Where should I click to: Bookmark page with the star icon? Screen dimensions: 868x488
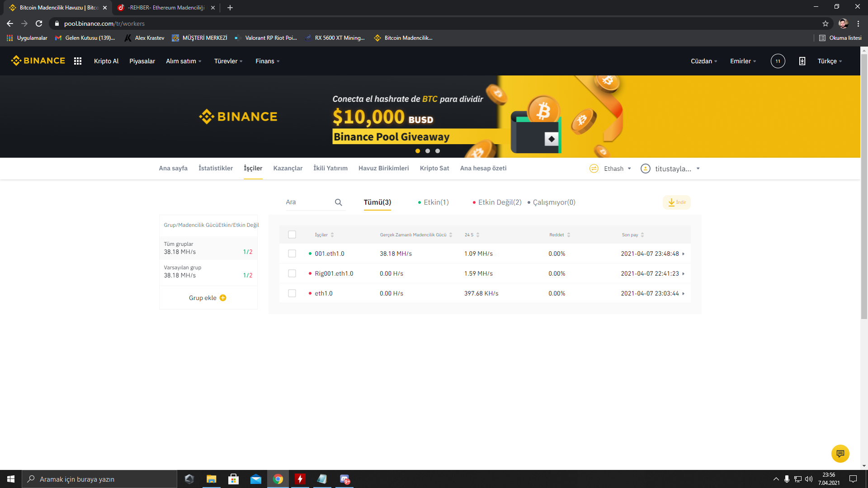tap(826, 23)
